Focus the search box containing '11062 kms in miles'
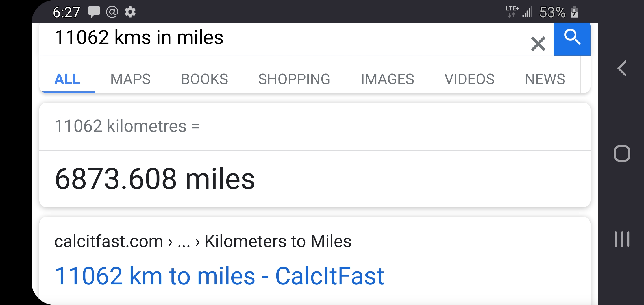644x305 pixels. coord(254,38)
